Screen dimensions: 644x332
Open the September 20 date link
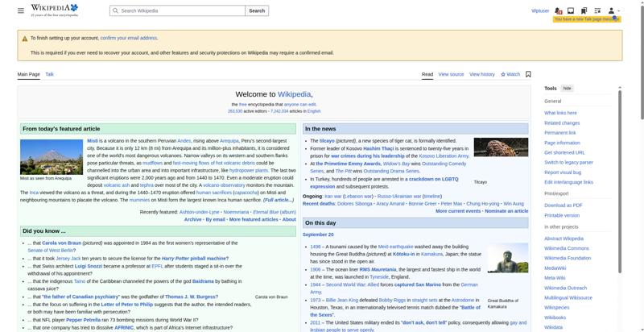[318, 234]
